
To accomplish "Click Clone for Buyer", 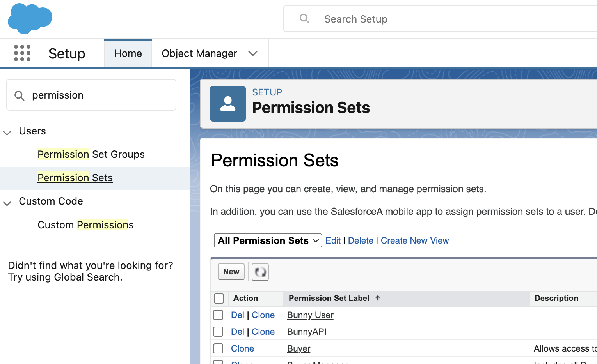I will (242, 348).
